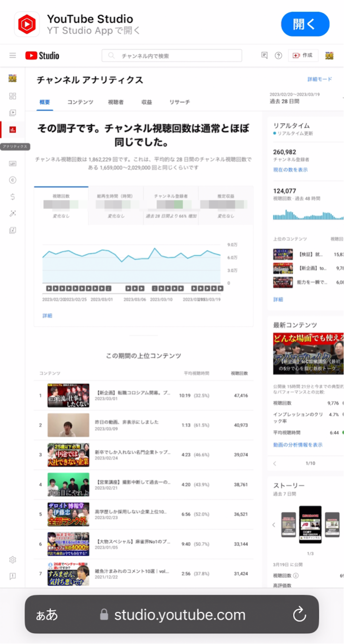Switch to the 視聴者 tab
The width and height of the screenshot is (346, 644).
tap(116, 102)
